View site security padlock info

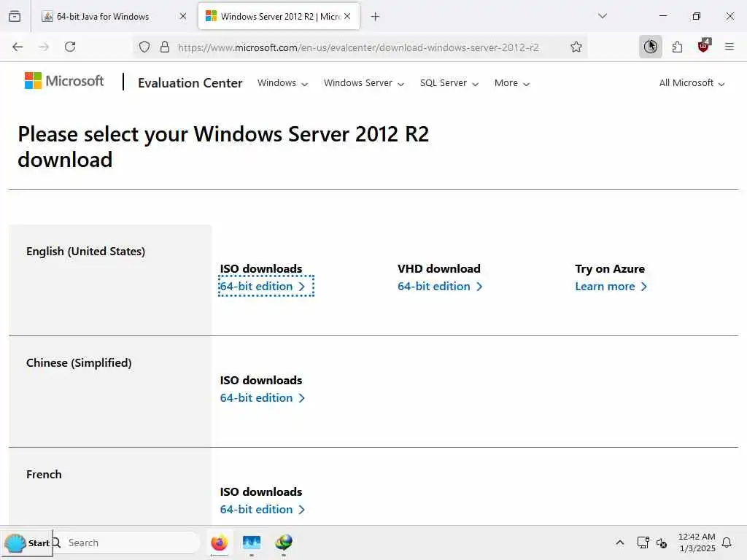165,47
